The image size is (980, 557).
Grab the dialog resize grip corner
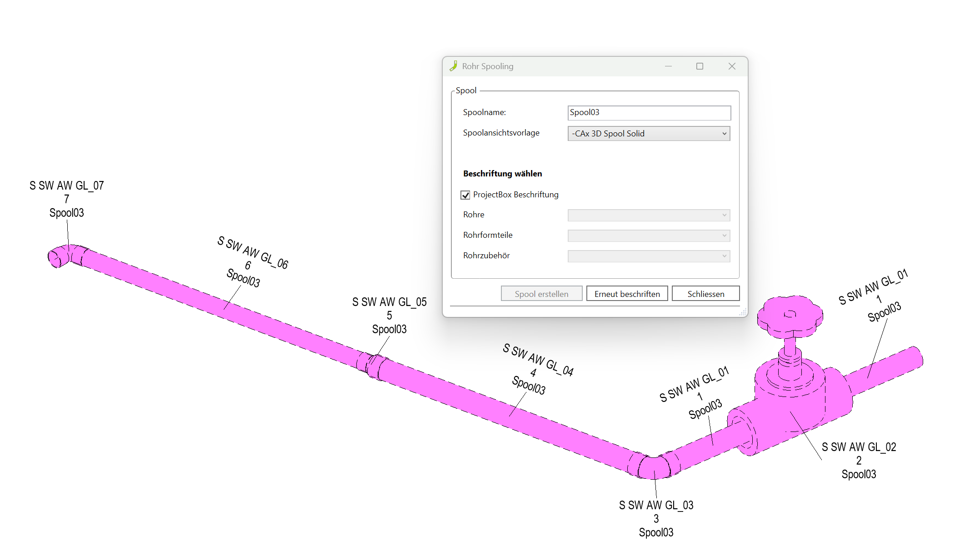(743, 312)
